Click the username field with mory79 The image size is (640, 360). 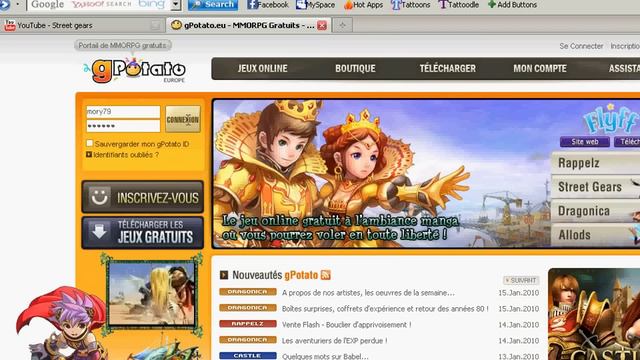point(123,111)
